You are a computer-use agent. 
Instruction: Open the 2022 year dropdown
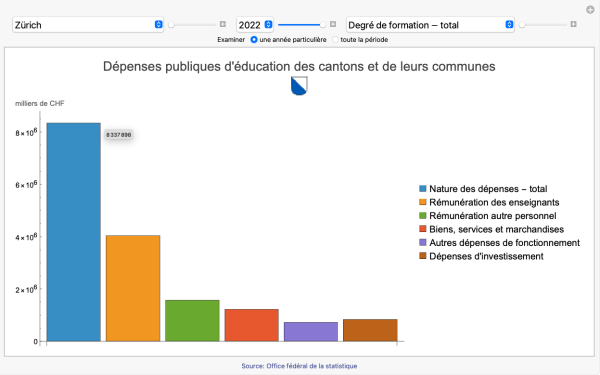(255, 25)
